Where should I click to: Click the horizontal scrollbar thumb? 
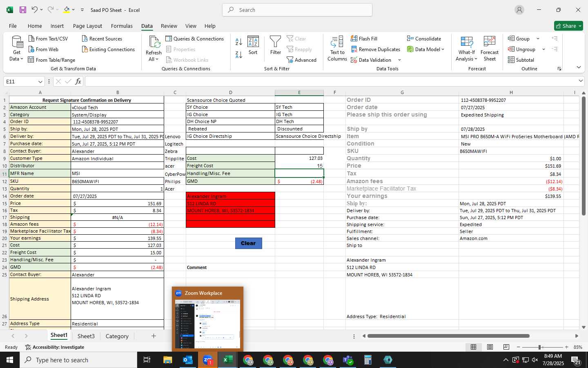pyautogui.click(x=448, y=336)
